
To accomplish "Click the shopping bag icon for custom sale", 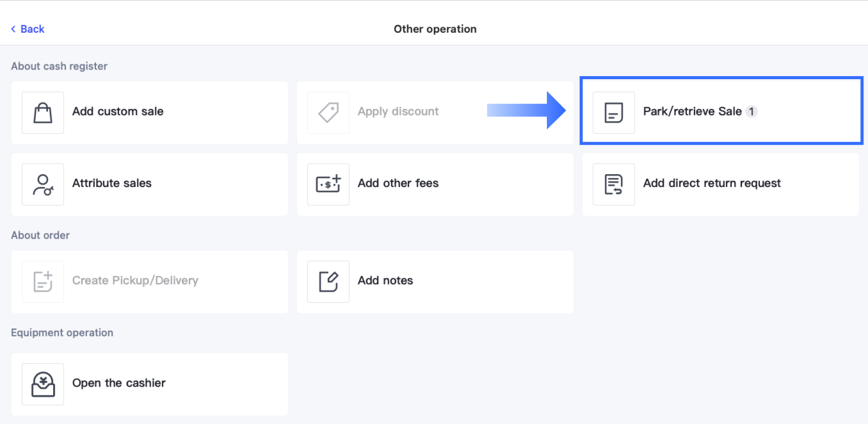I will click(43, 112).
